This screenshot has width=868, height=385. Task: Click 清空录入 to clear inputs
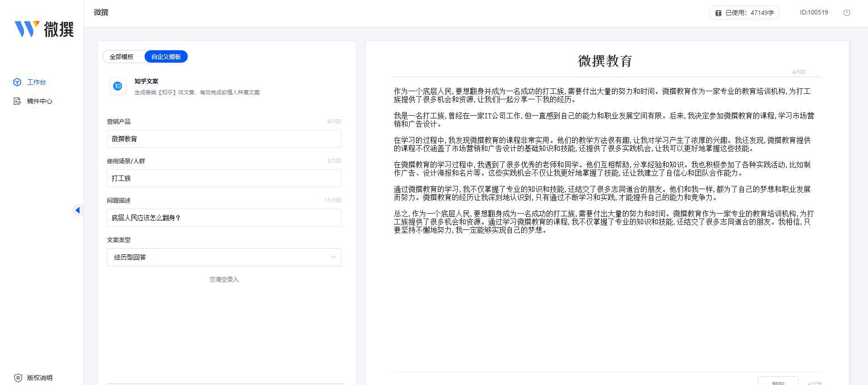click(227, 279)
